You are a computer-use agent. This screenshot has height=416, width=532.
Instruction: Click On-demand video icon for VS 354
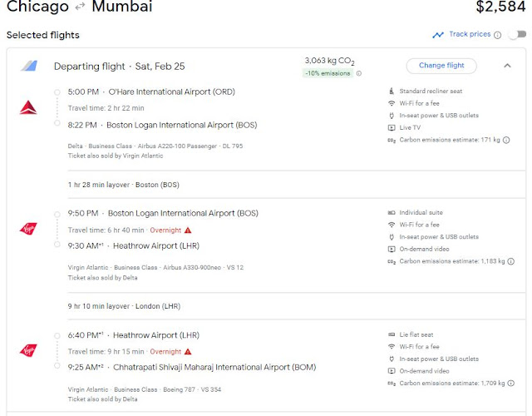tap(392, 371)
